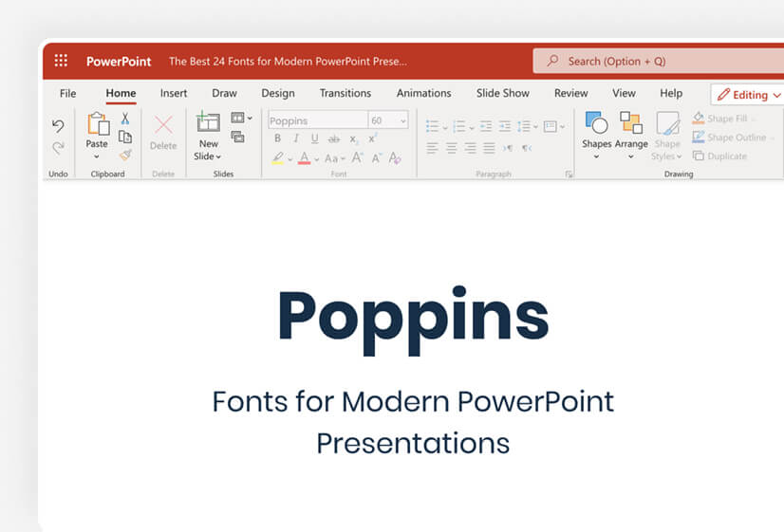The height and width of the screenshot is (532, 784).
Task: Click the Copy icon
Action: 125,137
